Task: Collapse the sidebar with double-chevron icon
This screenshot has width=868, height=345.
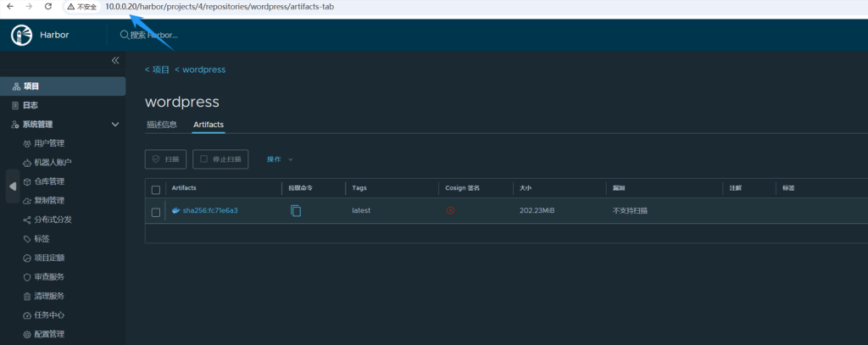Action: [x=116, y=61]
